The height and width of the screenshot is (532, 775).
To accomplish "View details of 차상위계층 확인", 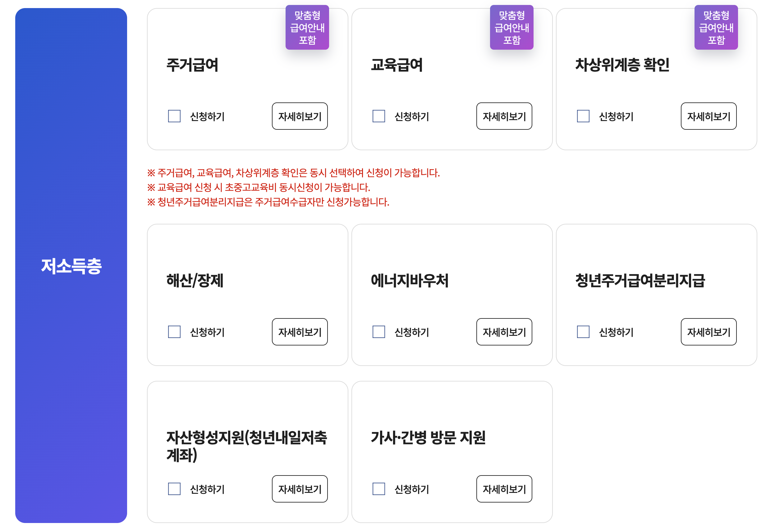I will [708, 116].
